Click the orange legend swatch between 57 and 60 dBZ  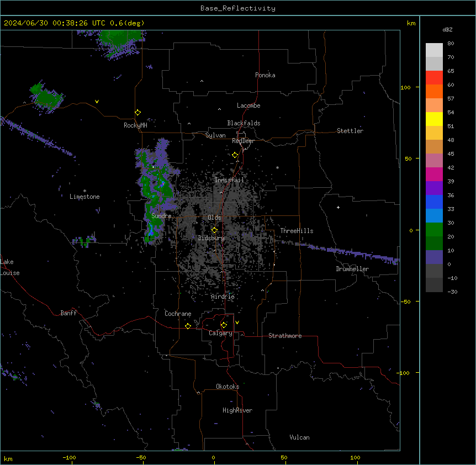pos(434,91)
